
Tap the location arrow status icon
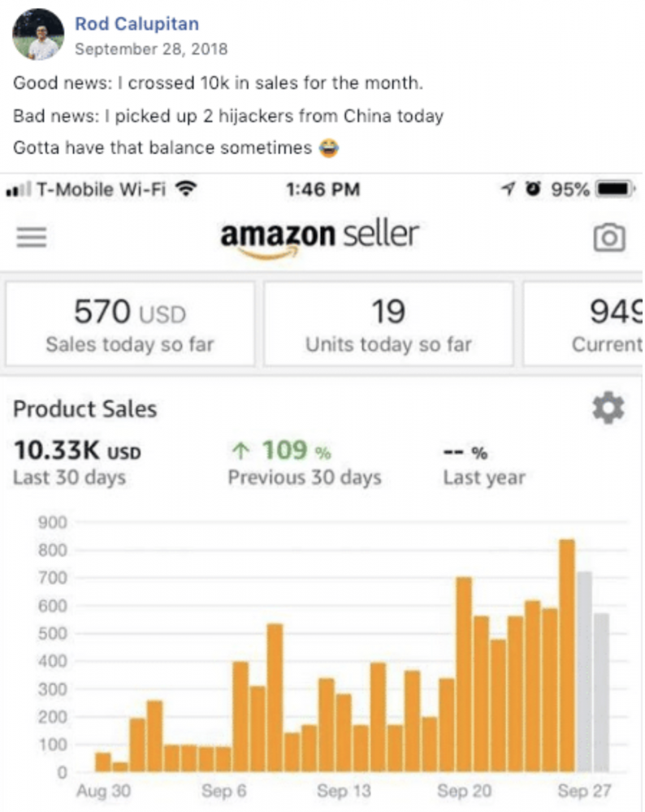(509, 188)
